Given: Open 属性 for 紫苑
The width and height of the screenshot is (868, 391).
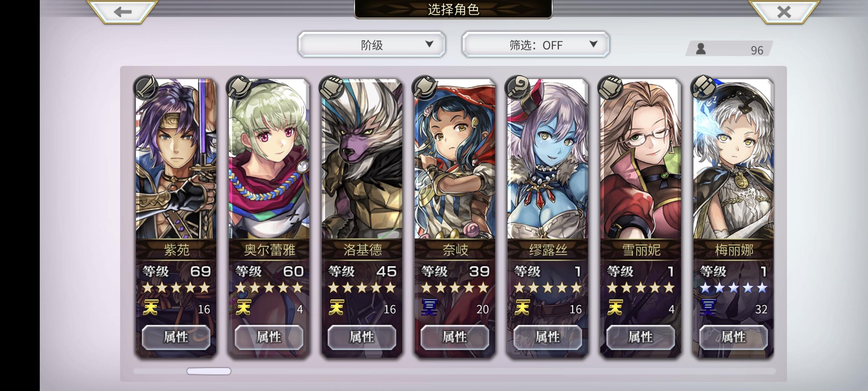Looking at the screenshot, I should pos(176,337).
